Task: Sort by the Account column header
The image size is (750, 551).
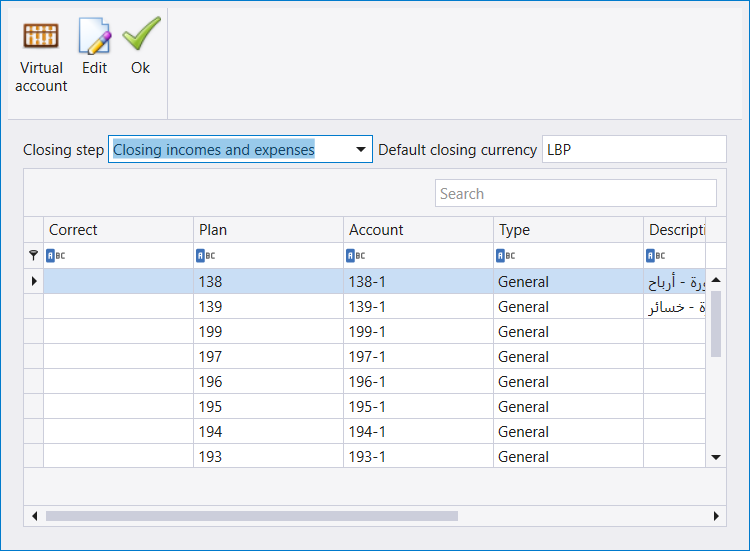Action: tap(419, 230)
